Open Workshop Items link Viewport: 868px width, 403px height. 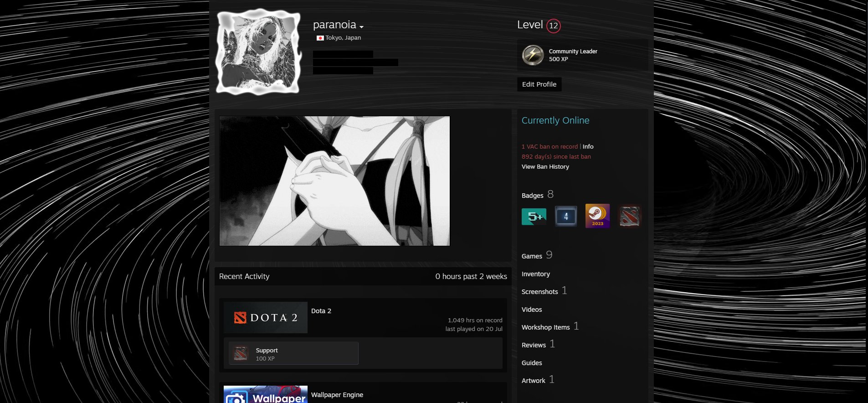pyautogui.click(x=550, y=326)
